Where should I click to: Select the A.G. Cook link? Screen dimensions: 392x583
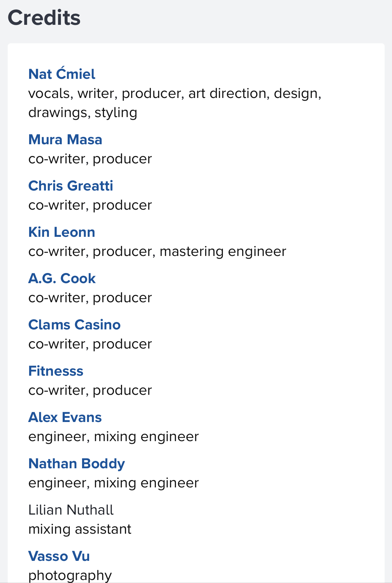(x=62, y=278)
